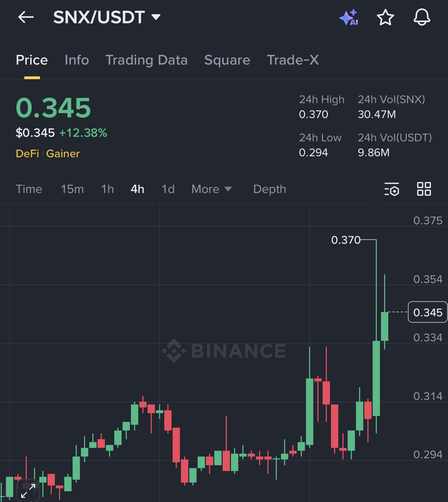The height and width of the screenshot is (502, 448).
Task: Click the 0.345 current price marker
Action: [x=428, y=312]
